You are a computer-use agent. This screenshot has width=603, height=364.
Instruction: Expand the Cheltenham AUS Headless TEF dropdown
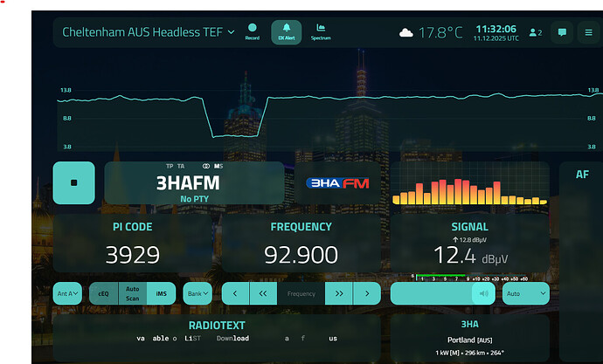pyautogui.click(x=149, y=32)
